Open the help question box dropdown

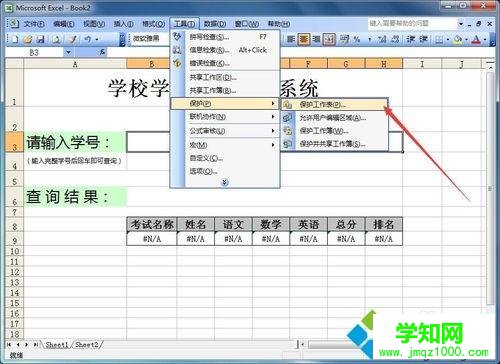point(461,24)
